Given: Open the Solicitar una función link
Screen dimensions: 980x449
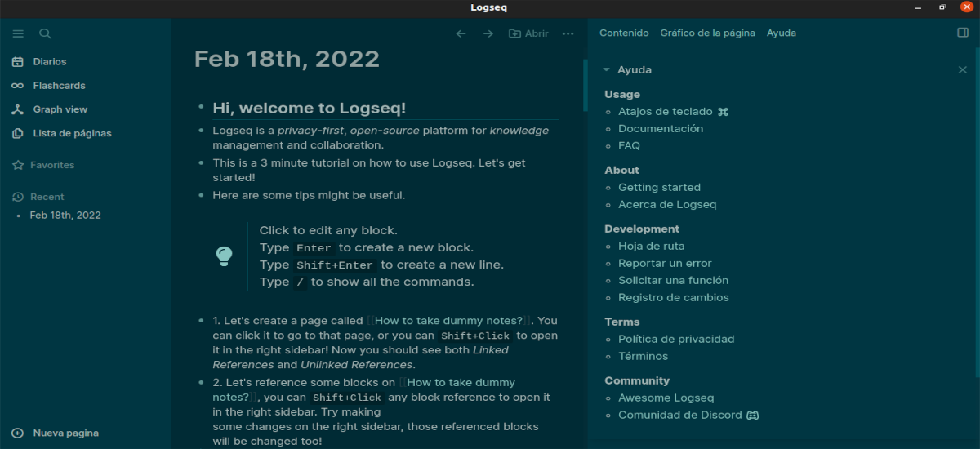Looking at the screenshot, I should click(673, 281).
